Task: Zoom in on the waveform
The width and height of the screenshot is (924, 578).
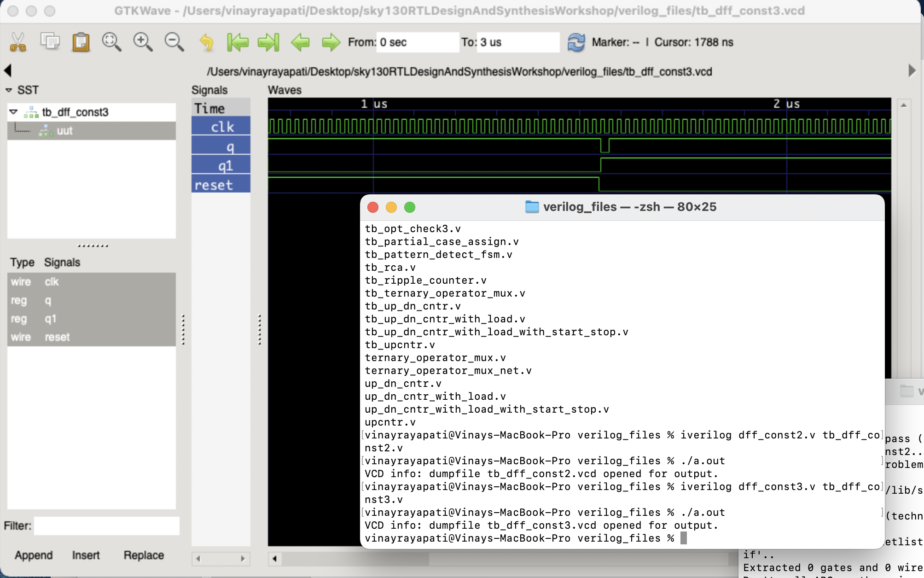Action: [142, 42]
